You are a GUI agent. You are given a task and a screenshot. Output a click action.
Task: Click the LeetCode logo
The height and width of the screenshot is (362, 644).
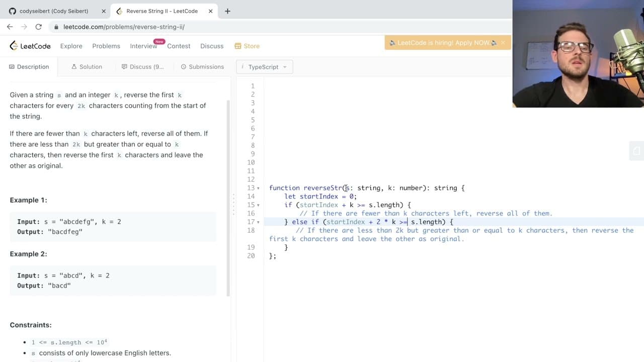[30, 46]
